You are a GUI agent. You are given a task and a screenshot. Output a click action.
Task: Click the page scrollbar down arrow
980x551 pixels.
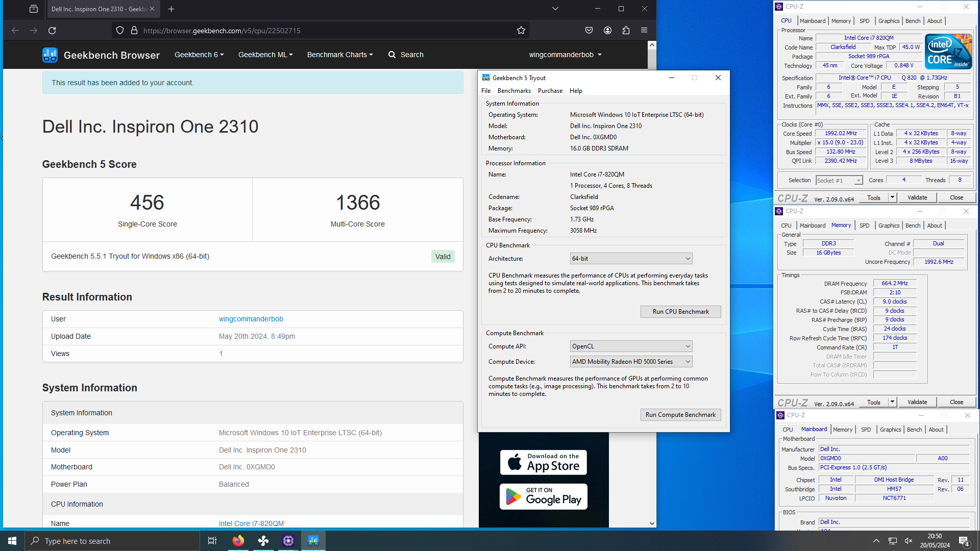[652, 523]
